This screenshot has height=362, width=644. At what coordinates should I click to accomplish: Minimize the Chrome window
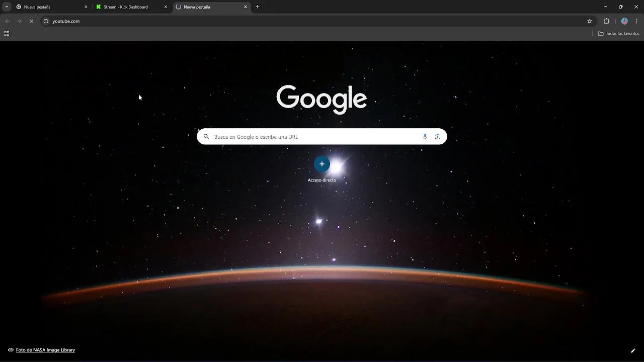pyautogui.click(x=605, y=7)
